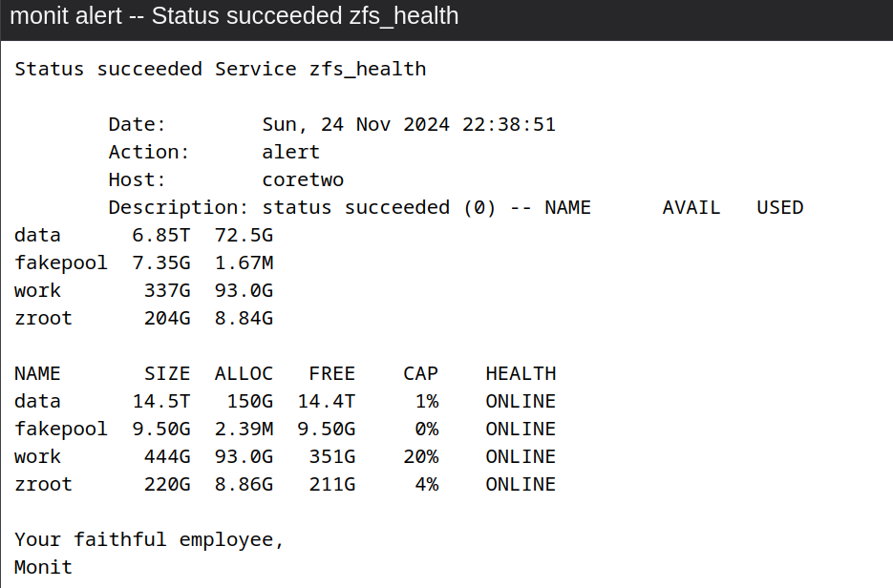Click the 'Status succeeded Service zfs_health' line
The image size is (893, 588).
(x=220, y=69)
